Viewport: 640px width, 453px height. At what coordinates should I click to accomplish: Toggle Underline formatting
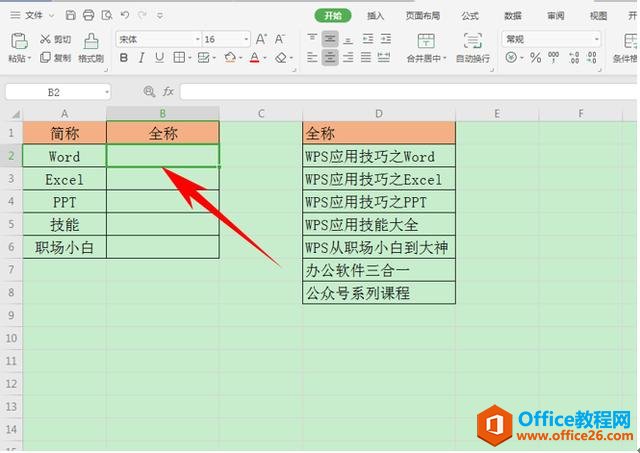pos(160,58)
